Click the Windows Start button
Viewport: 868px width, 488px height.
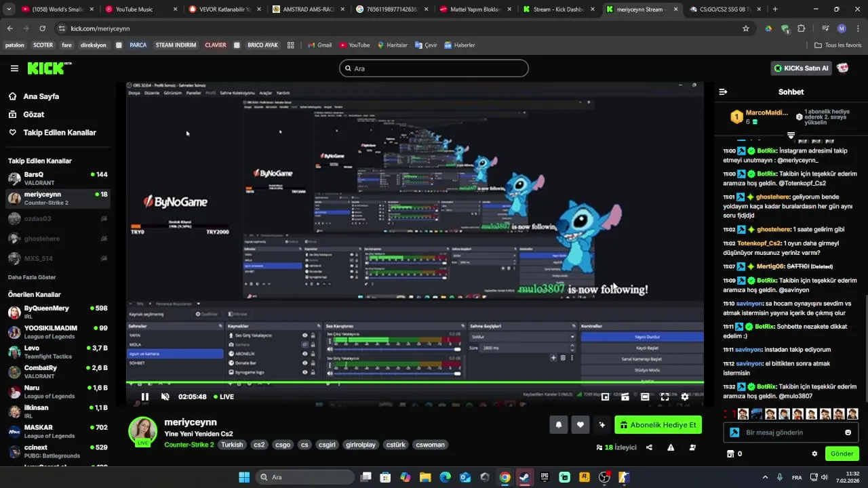tap(244, 477)
